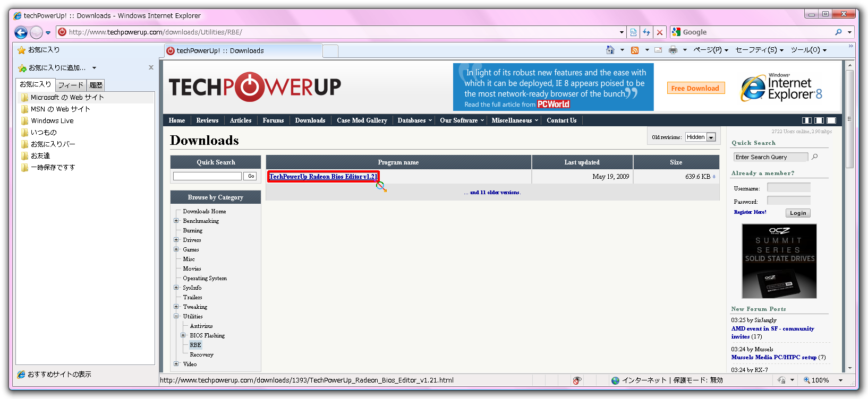Open the ページ(P) menu
Image resolution: width=868 pixels, height=399 pixels.
[x=711, y=50]
